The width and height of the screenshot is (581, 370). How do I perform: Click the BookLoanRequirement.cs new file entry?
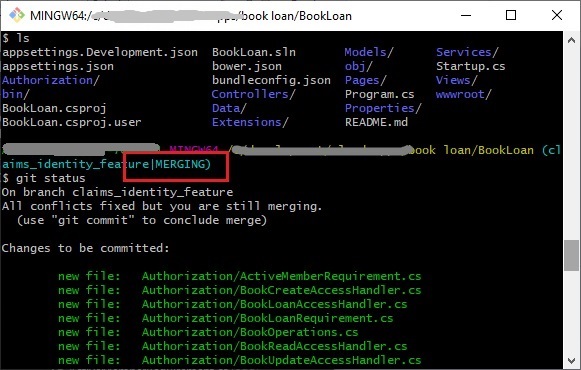coord(225,319)
